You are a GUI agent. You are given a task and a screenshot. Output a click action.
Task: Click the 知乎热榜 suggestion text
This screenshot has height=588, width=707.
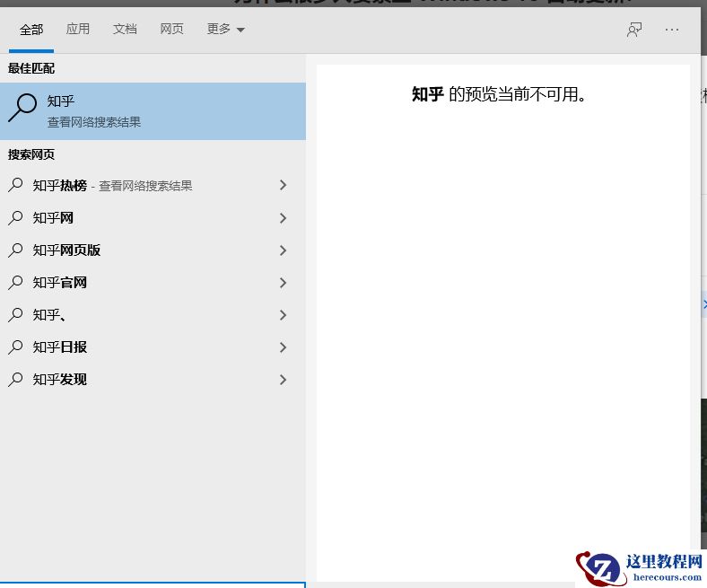[59, 186]
